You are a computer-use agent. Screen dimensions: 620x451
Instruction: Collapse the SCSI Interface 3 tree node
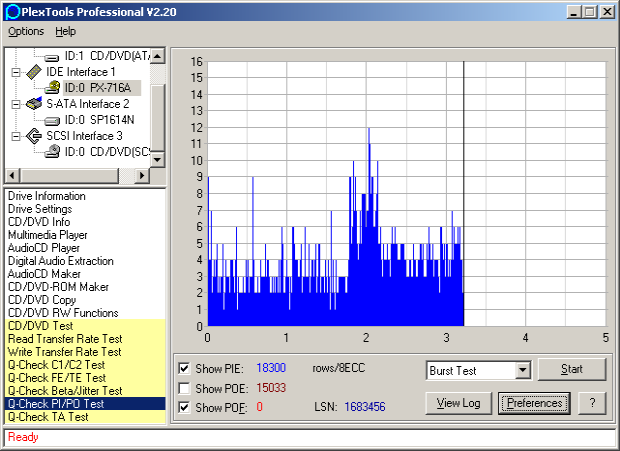[x=16, y=136]
